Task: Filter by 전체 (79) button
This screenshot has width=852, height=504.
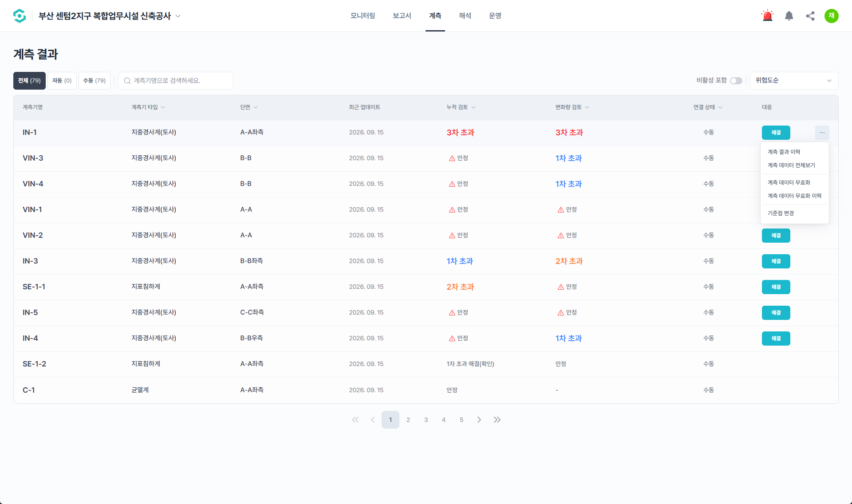Action: pos(29,81)
